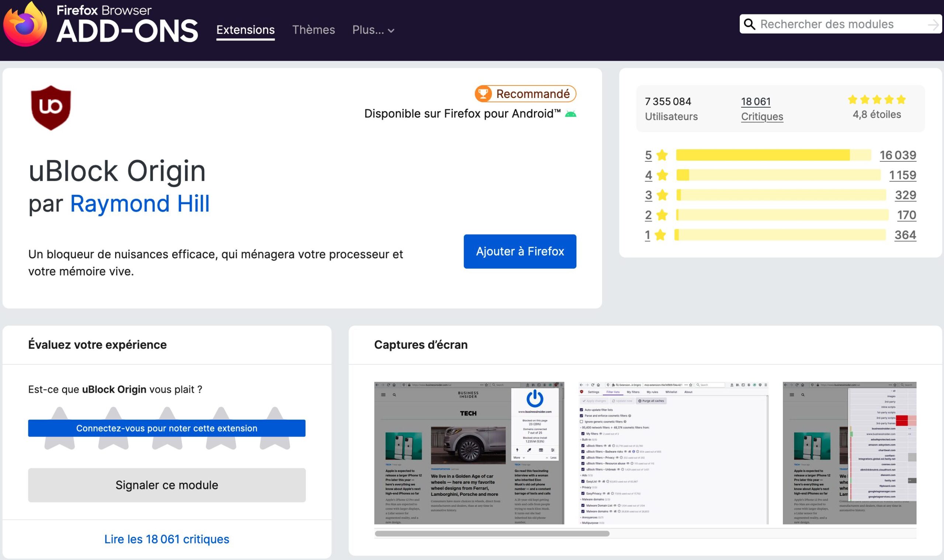Viewport: 944px width, 560px height.
Task: Click the Captures d'écran heading
Action: tap(421, 344)
